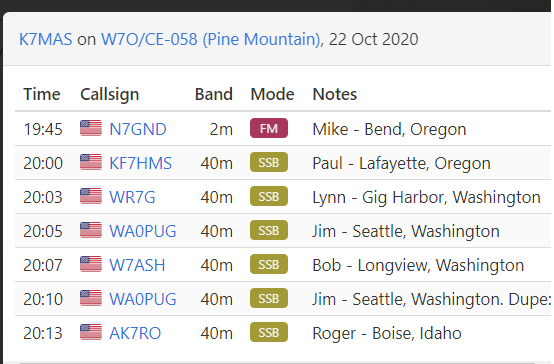Click the SSB badge in AK7RO row
This screenshot has height=364, width=554.
(269, 332)
